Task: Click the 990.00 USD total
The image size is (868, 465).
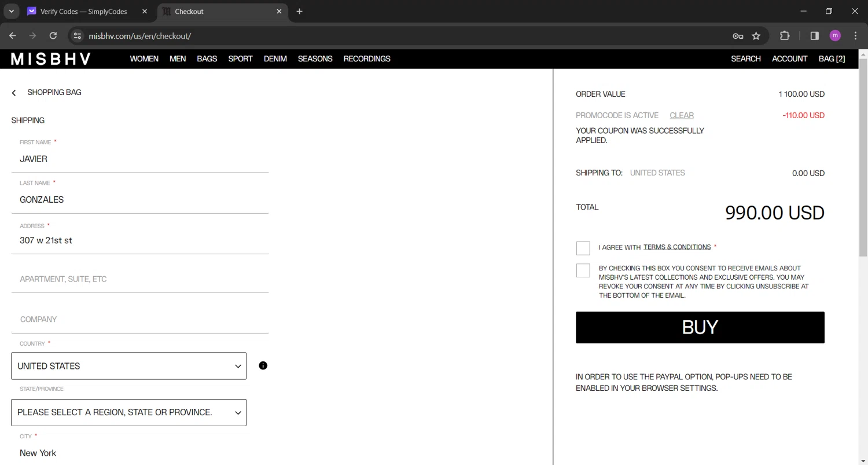Action: coord(775,213)
